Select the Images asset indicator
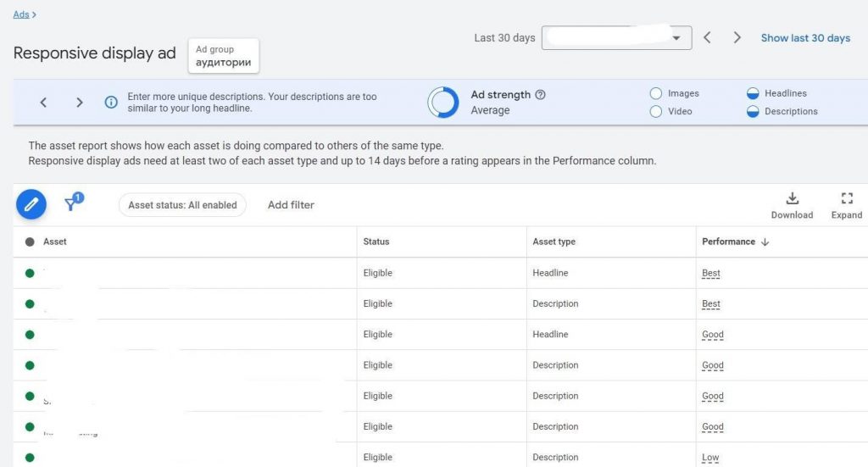The height and width of the screenshot is (467, 868). (x=655, y=93)
